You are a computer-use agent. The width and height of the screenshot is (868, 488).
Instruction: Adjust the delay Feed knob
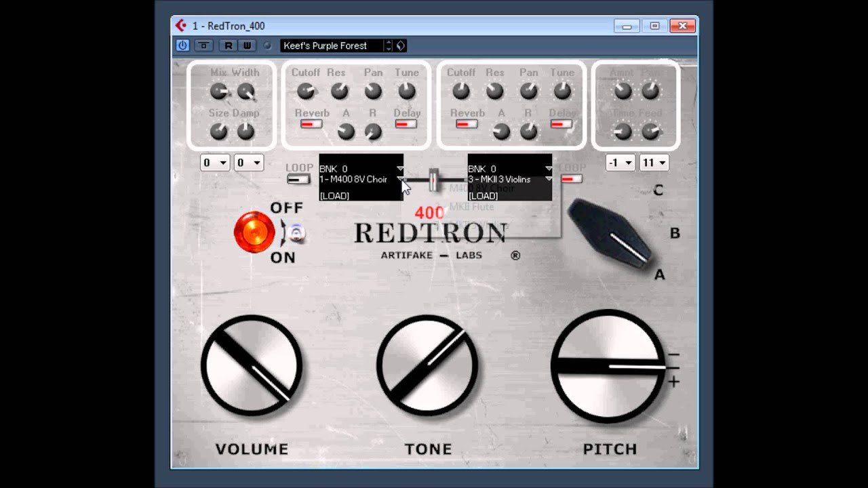650,131
